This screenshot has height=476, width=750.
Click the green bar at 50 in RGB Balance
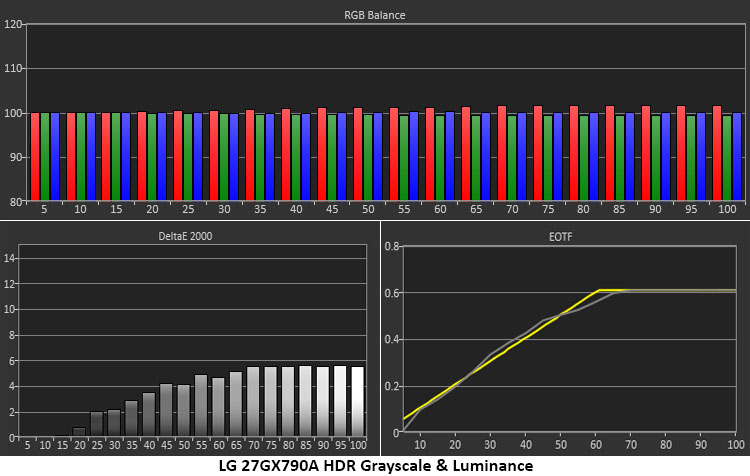368,157
